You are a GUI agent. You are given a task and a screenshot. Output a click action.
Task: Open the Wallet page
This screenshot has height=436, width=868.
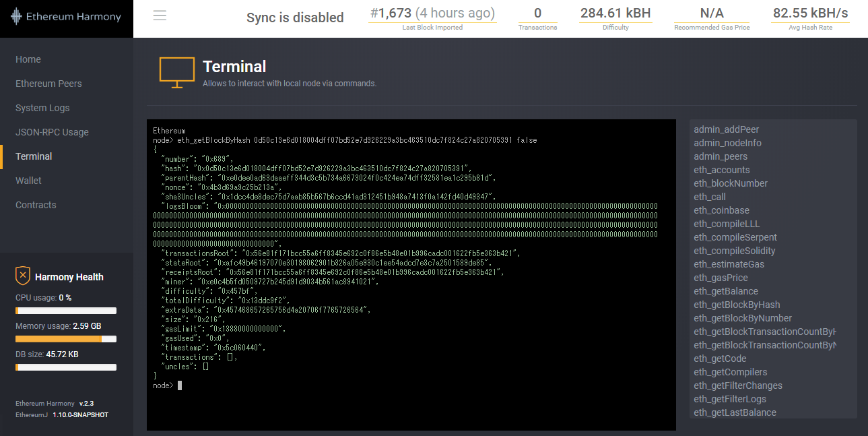coord(28,181)
